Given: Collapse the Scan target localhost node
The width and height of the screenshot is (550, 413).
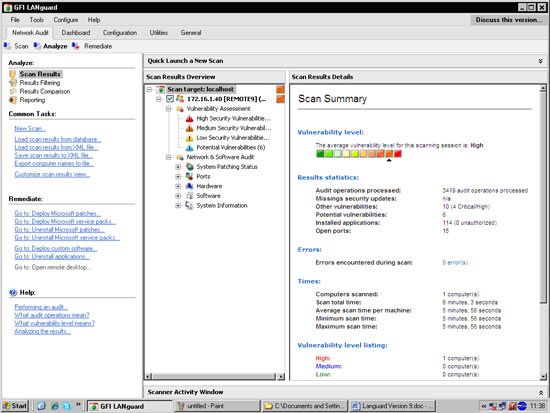Looking at the screenshot, I should [x=149, y=89].
